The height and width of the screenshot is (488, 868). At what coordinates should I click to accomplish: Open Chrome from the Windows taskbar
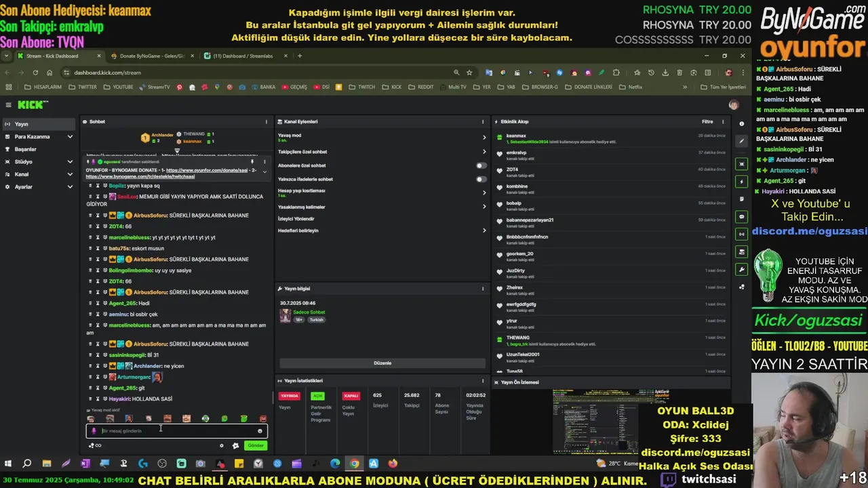click(x=355, y=464)
